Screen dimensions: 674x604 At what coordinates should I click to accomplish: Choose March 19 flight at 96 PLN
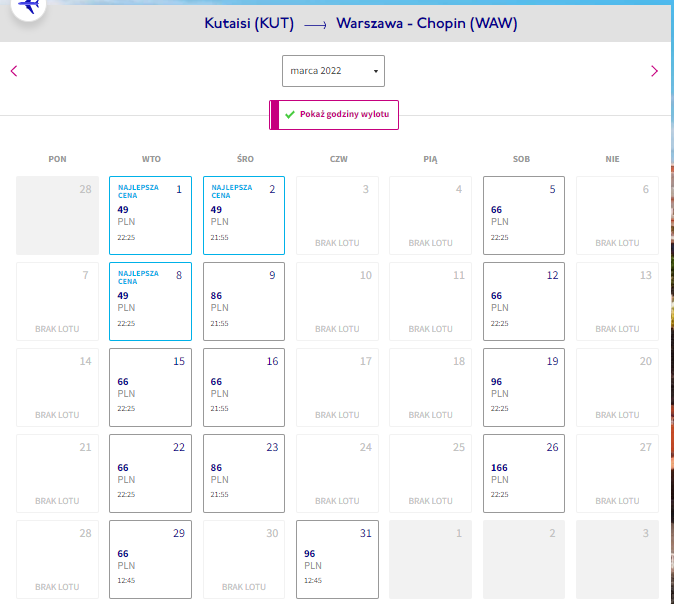tap(524, 387)
